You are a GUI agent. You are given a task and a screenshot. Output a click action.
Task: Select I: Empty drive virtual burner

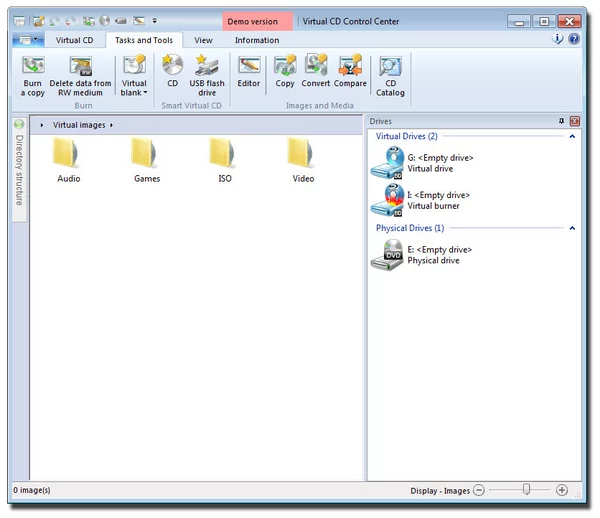point(421,200)
